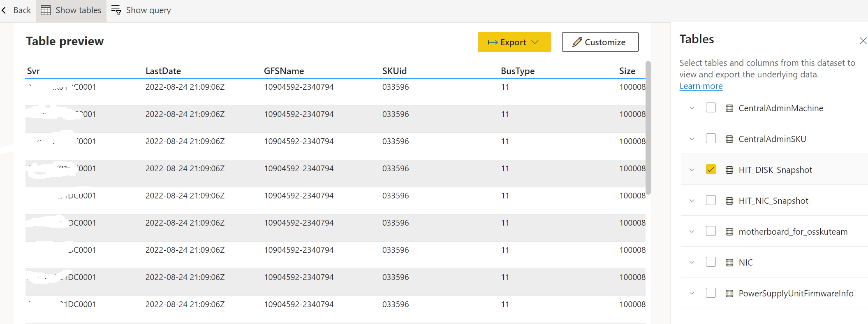Image resolution: width=868 pixels, height=324 pixels.
Task: Select the motherboard_for_osskuteam table name
Action: pyautogui.click(x=793, y=232)
